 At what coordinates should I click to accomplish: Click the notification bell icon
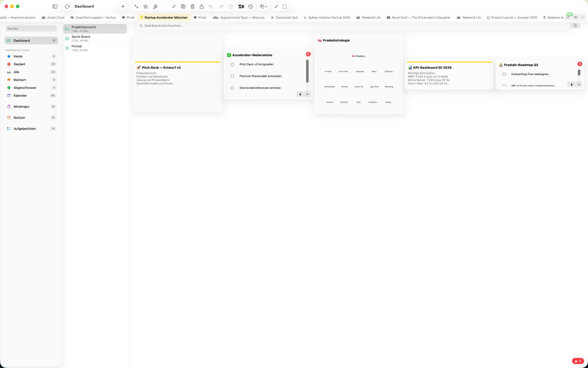point(568,17)
